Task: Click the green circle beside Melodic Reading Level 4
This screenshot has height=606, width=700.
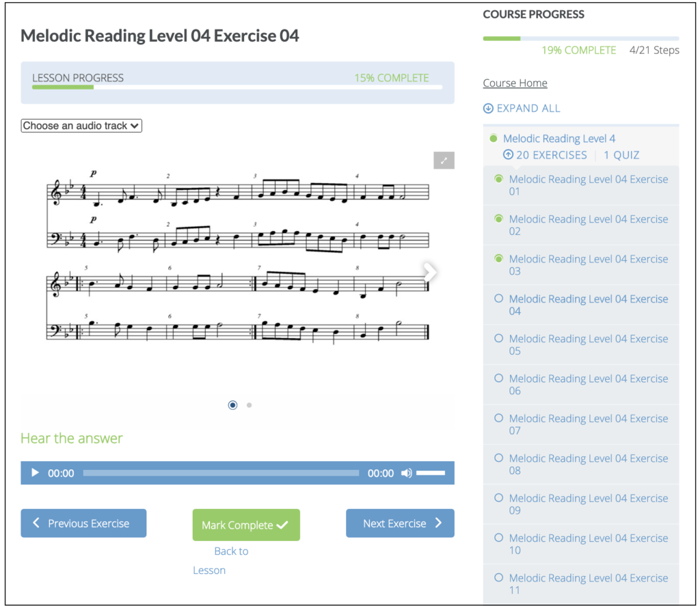Action: pos(494,139)
